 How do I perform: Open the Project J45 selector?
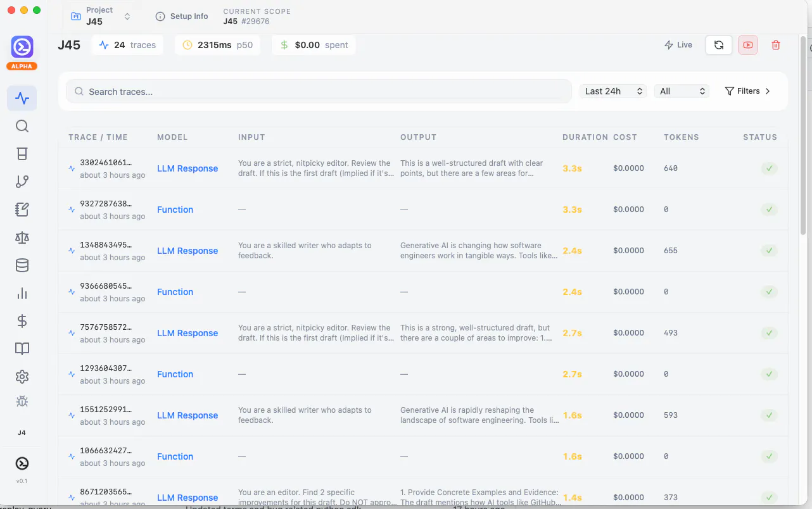click(x=101, y=16)
